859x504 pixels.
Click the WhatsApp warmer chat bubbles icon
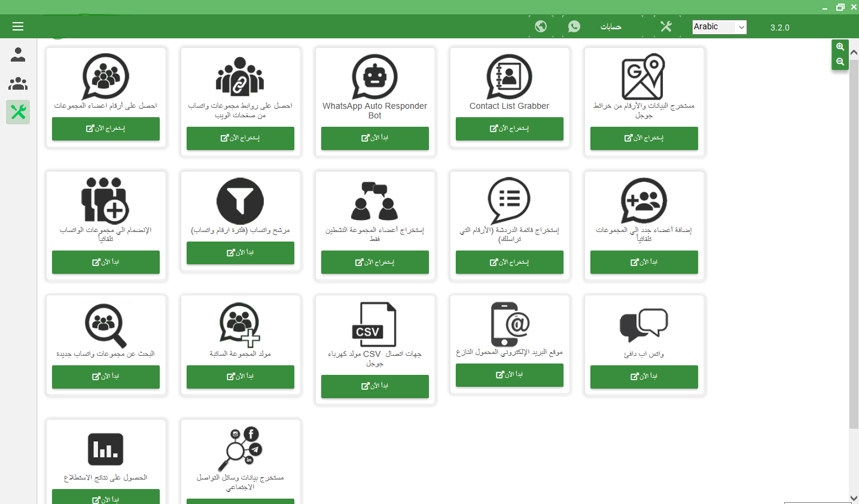[644, 325]
